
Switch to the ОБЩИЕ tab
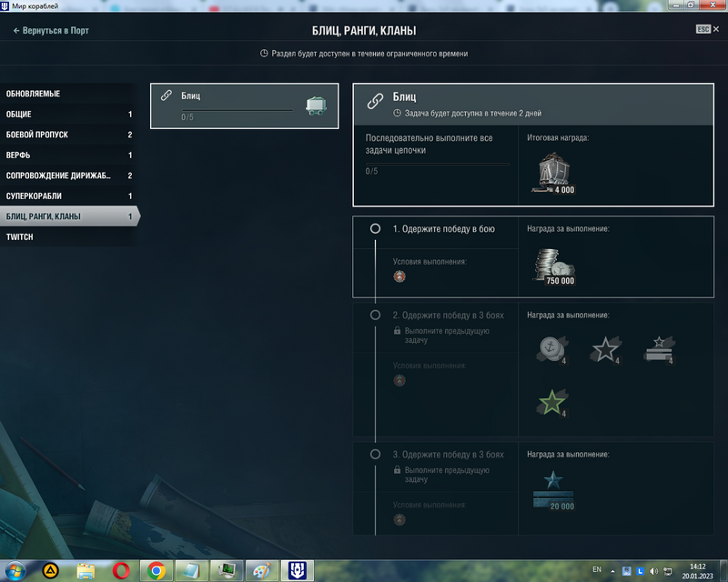point(69,115)
